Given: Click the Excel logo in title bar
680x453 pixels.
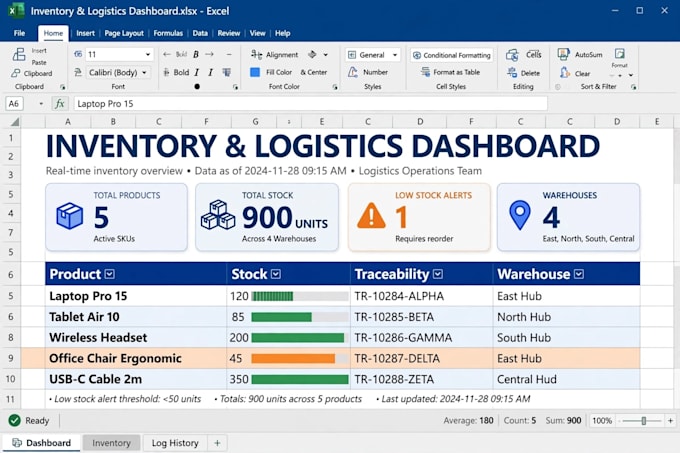Looking at the screenshot, I should click(x=16, y=10).
